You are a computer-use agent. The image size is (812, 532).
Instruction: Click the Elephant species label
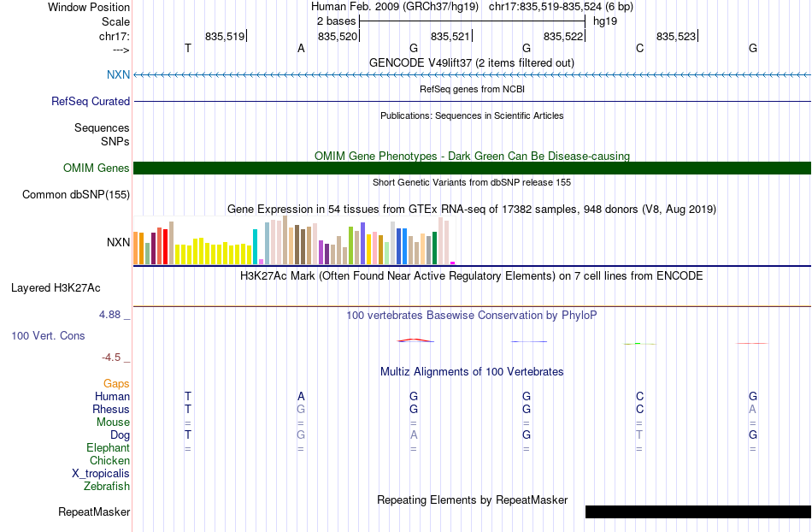pyautogui.click(x=108, y=447)
